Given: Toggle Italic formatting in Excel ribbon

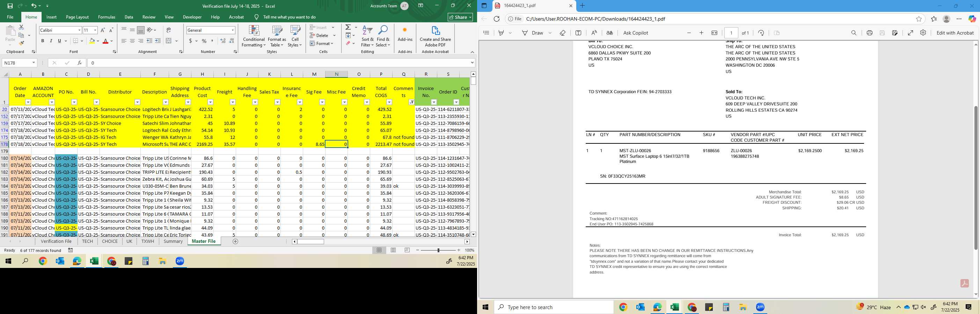Looking at the screenshot, I should pos(51,41).
